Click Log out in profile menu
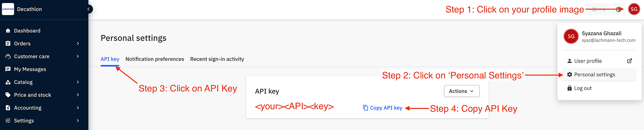The width and height of the screenshot is (644, 130). point(583,88)
